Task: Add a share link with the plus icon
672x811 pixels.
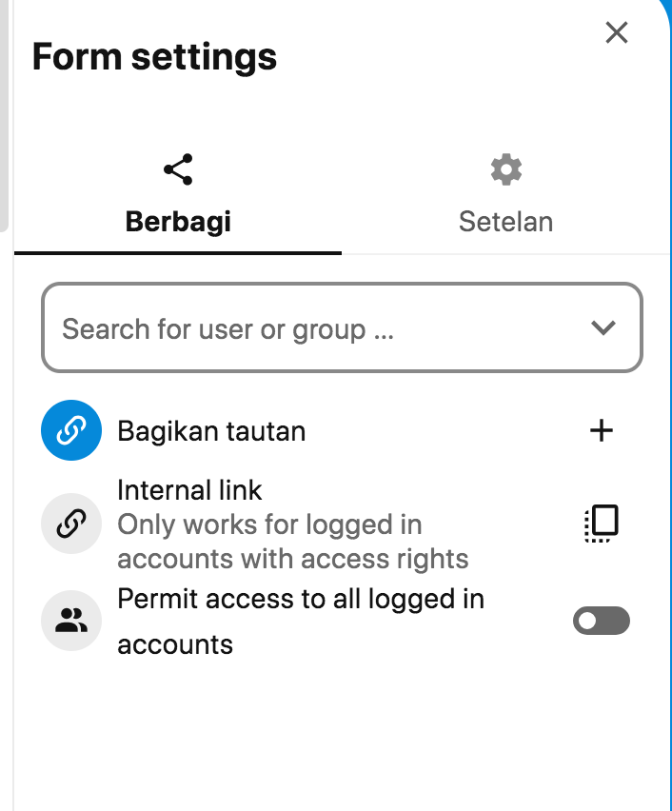Action: pos(602,430)
